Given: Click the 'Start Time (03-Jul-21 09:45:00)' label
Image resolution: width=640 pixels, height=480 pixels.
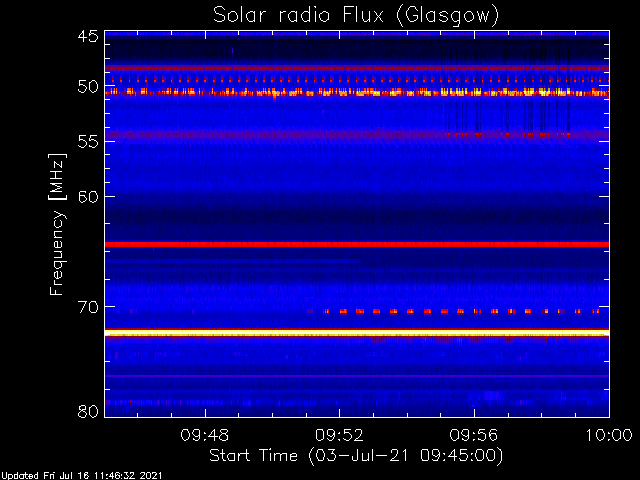Looking at the screenshot, I should tap(356, 456).
